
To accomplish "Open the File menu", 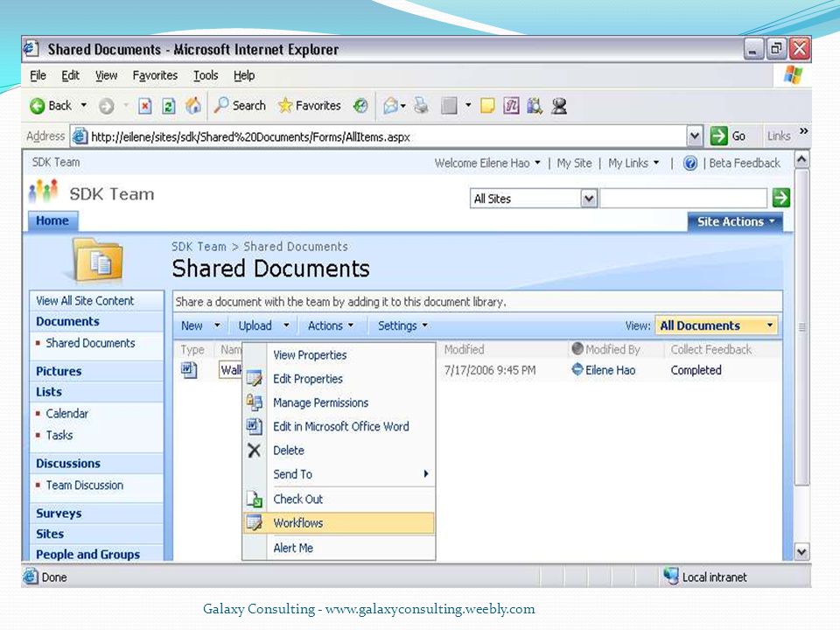I will 38,75.
